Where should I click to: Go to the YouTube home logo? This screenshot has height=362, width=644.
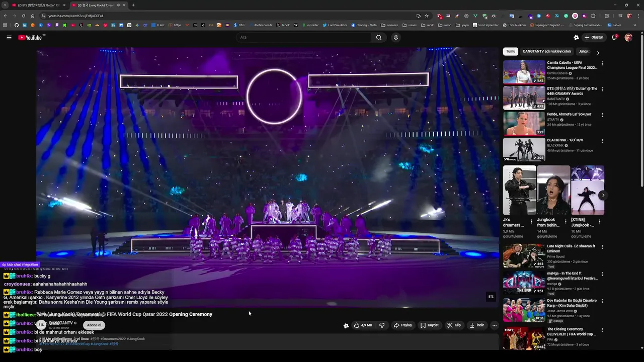click(x=31, y=38)
